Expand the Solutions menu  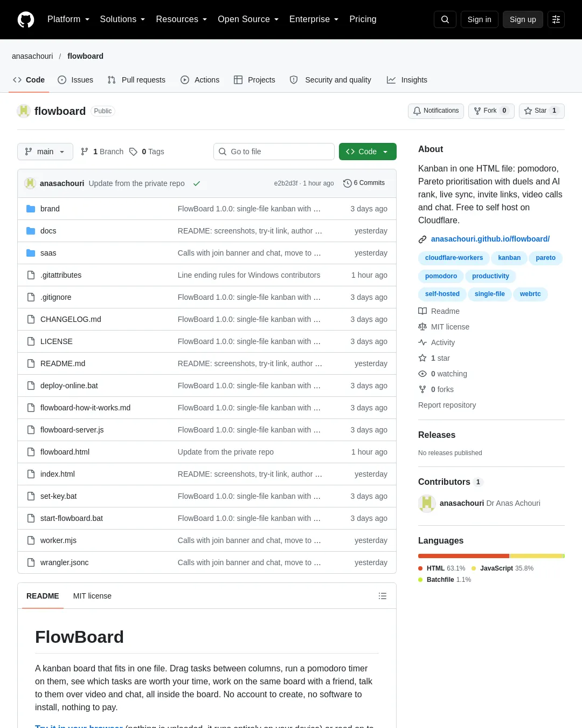123,19
